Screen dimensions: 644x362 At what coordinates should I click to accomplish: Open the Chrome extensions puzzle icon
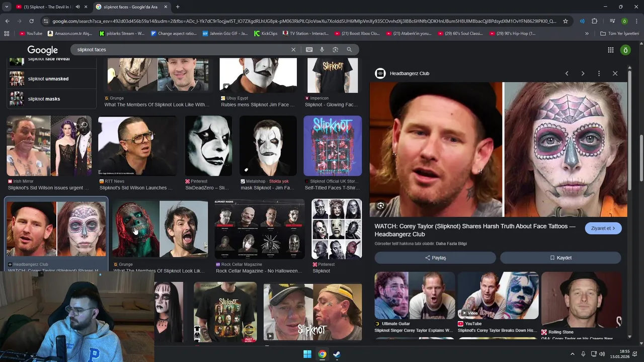(x=595, y=21)
